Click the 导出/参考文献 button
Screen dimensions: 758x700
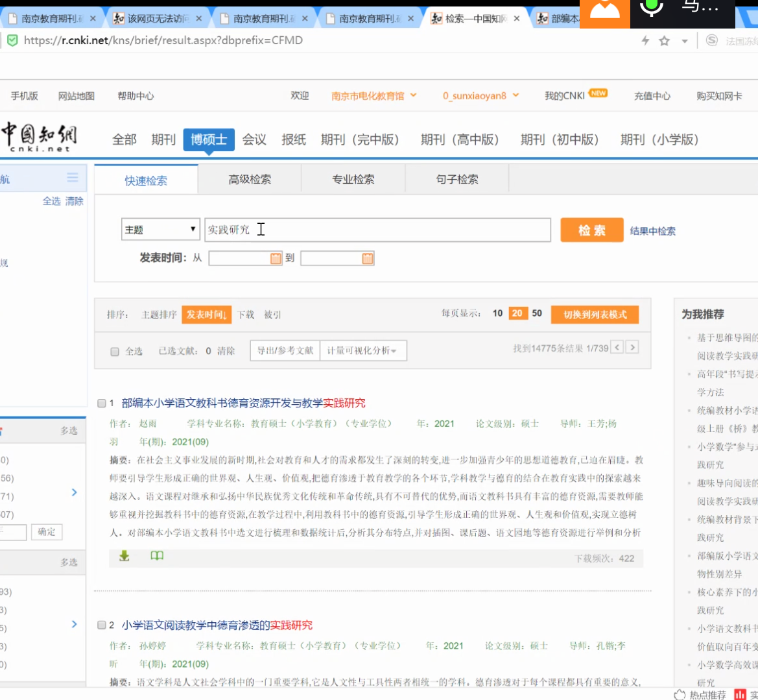click(285, 351)
